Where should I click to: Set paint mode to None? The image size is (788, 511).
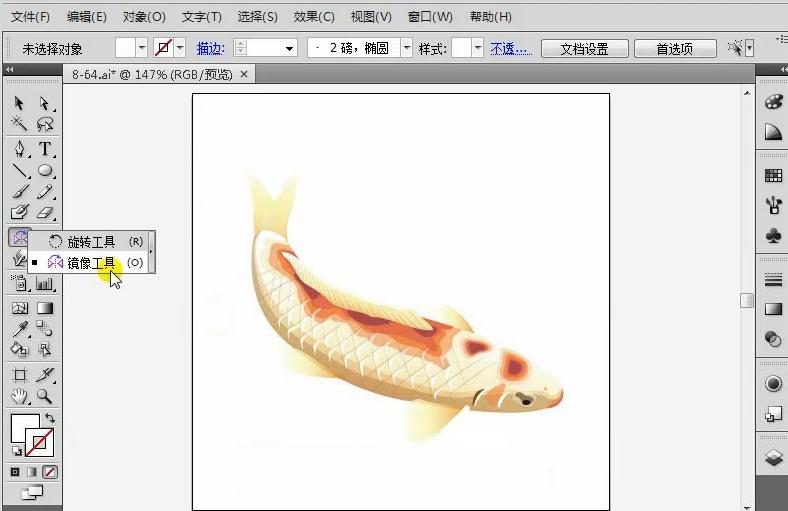click(x=49, y=472)
